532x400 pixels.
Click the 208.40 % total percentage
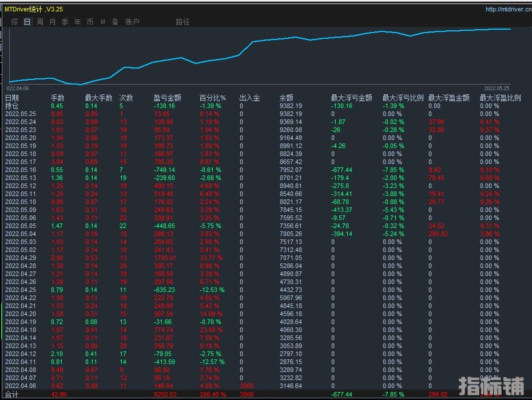coord(213,395)
